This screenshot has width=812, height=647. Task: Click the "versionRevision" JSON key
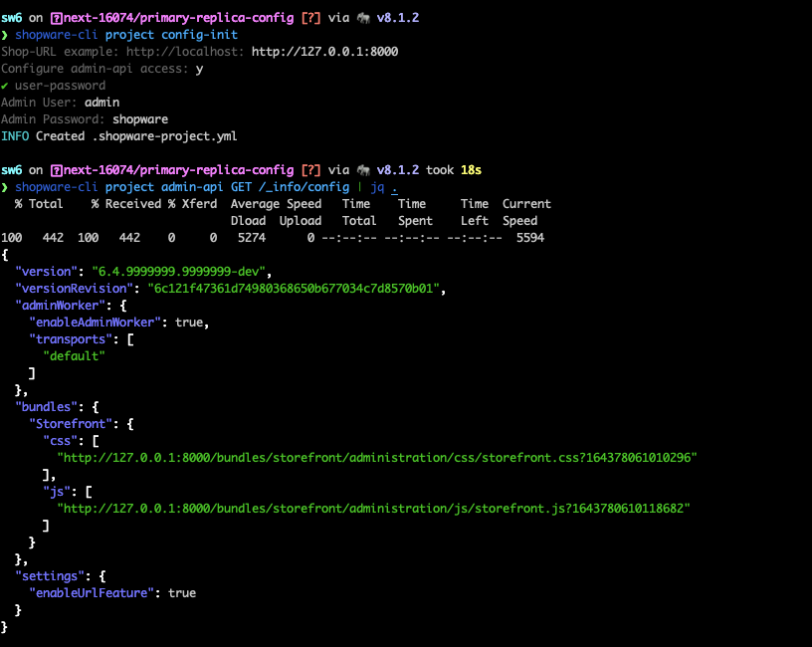(x=74, y=289)
